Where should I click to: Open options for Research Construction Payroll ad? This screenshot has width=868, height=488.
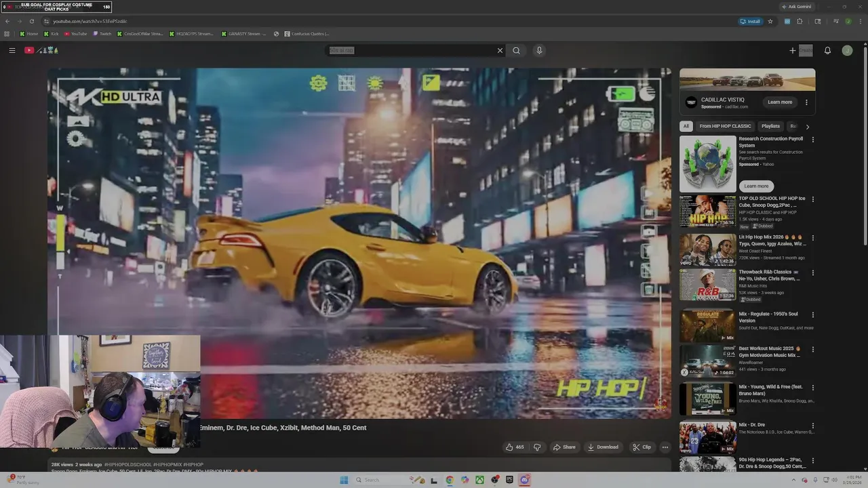pos(812,140)
